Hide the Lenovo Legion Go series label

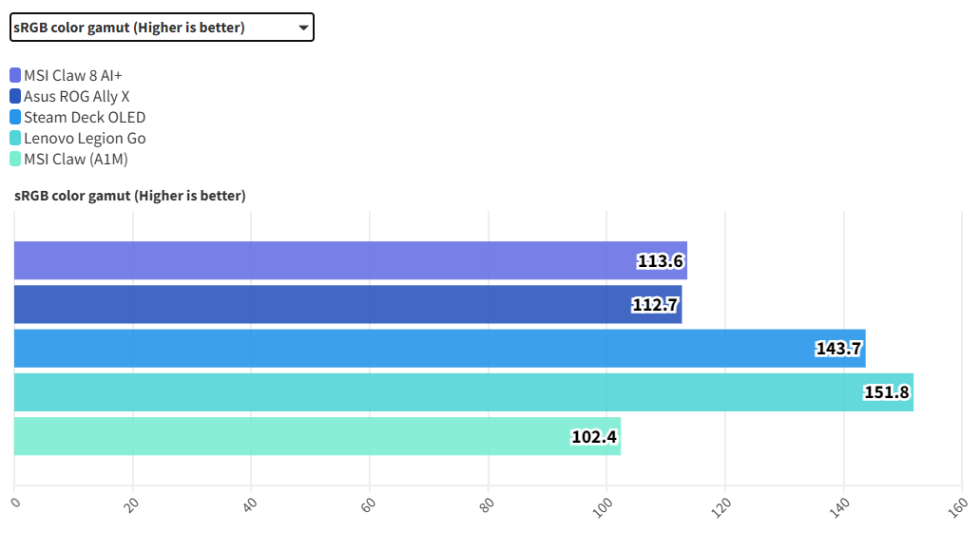tap(85, 138)
